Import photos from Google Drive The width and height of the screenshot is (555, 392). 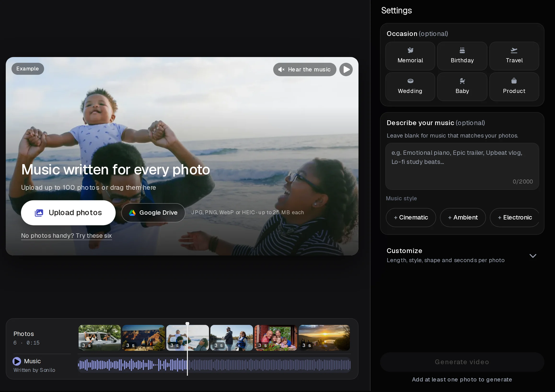(153, 213)
